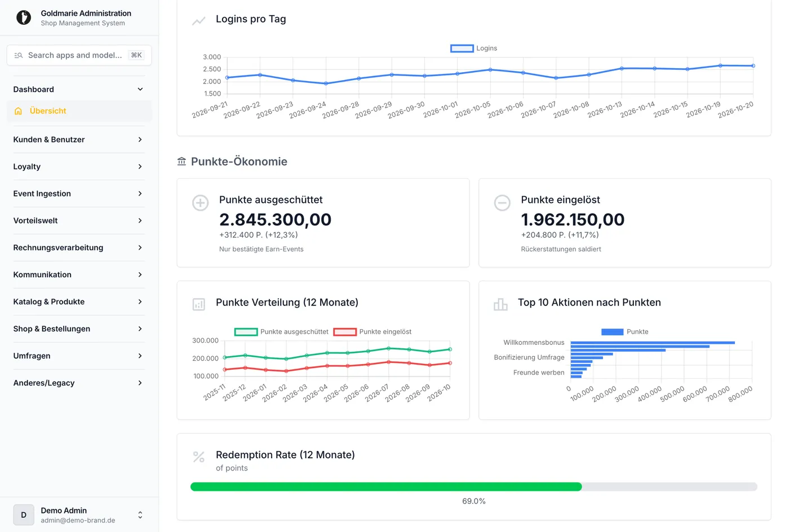Toggle Punkte eingelöst legend series
The height and width of the screenshot is (532, 789).
[x=373, y=332]
